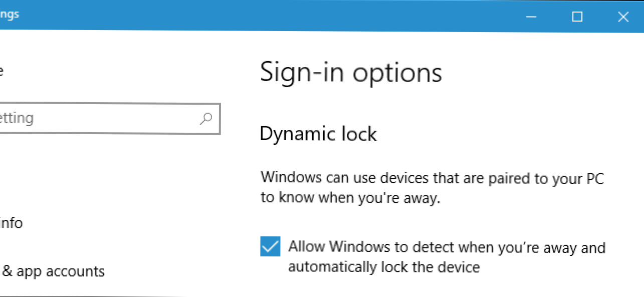
Task: Uncheck the Dynamic lock checkbox
Action: coord(270,246)
